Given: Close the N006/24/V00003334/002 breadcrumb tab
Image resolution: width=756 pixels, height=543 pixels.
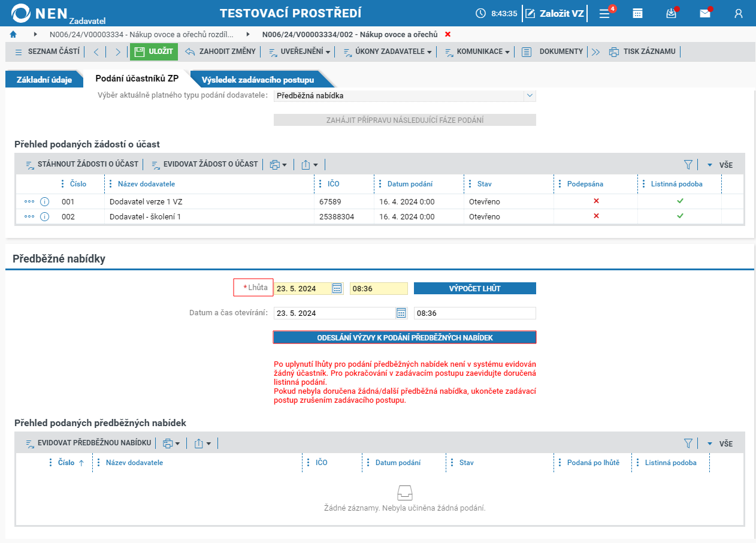Looking at the screenshot, I should point(448,35).
